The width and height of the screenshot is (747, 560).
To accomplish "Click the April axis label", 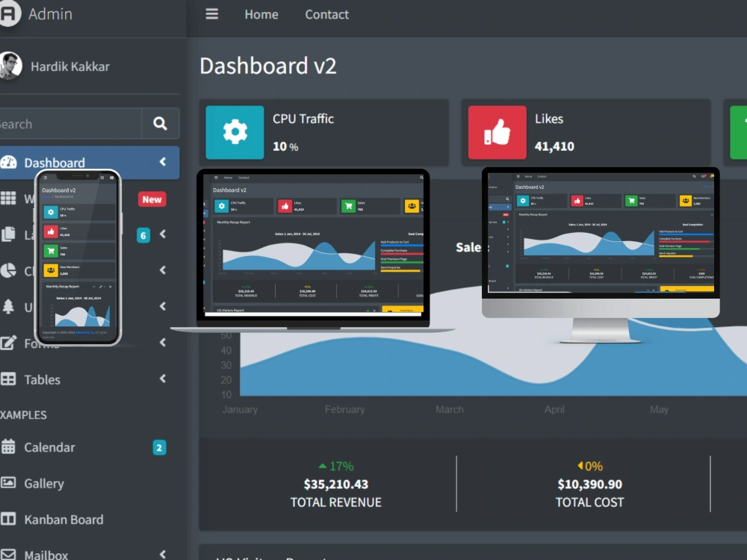I will pos(554,409).
